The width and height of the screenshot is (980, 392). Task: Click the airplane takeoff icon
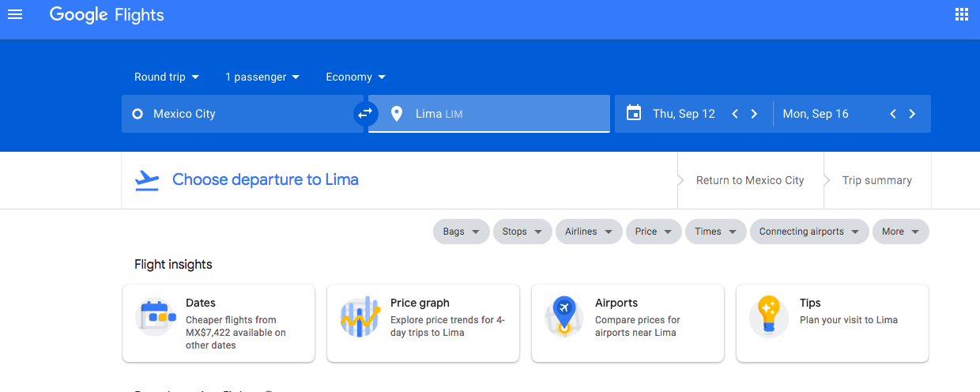pos(147,180)
